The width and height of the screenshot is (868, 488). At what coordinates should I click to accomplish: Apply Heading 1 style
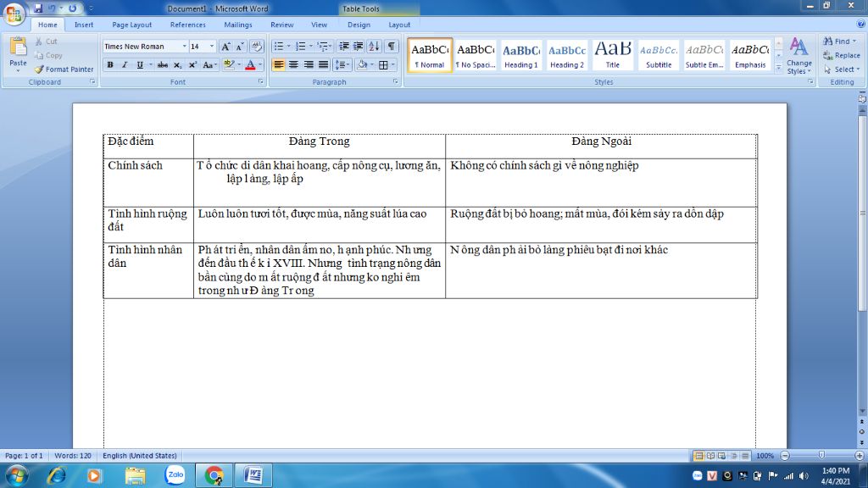(x=521, y=55)
